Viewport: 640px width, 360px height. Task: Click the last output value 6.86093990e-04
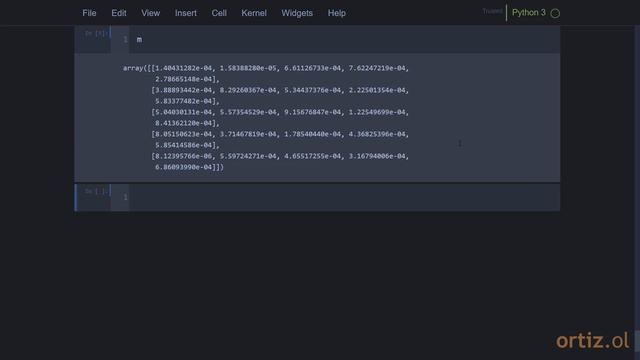[184, 167]
